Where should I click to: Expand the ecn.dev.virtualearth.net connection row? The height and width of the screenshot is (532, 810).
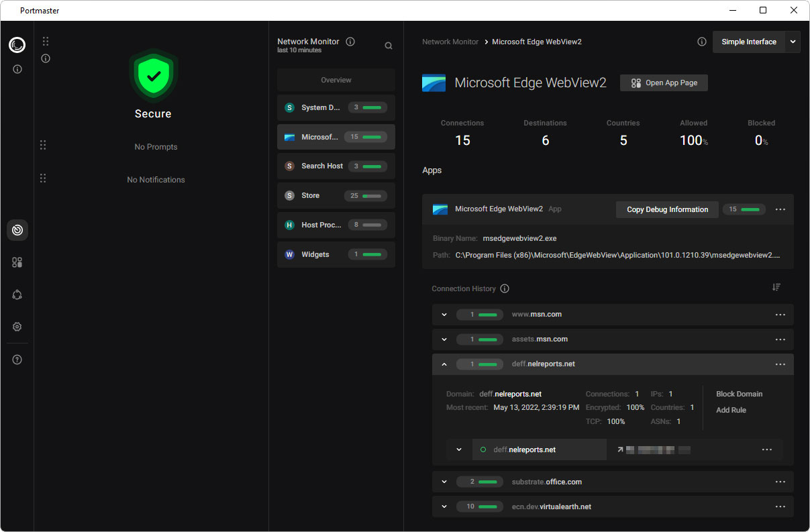point(444,507)
